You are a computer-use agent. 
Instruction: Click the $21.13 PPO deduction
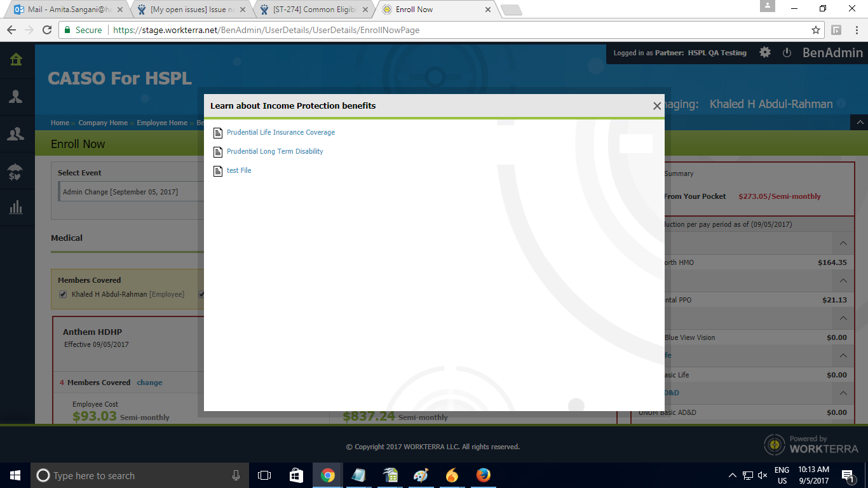[x=834, y=300]
